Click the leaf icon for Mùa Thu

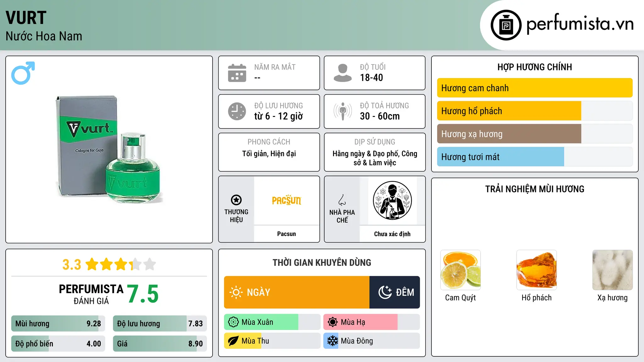pos(233,341)
